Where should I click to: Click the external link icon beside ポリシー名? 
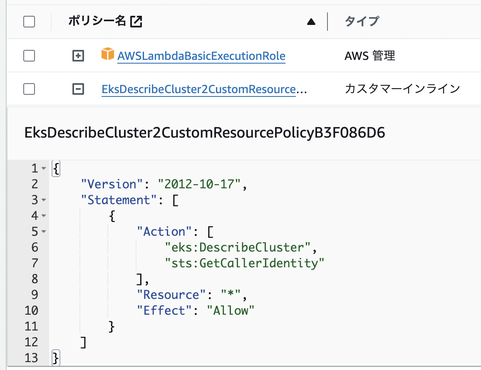[x=136, y=22]
